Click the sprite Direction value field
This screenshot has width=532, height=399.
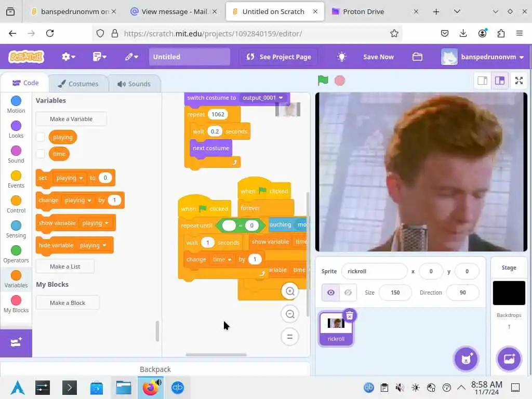coord(463,292)
